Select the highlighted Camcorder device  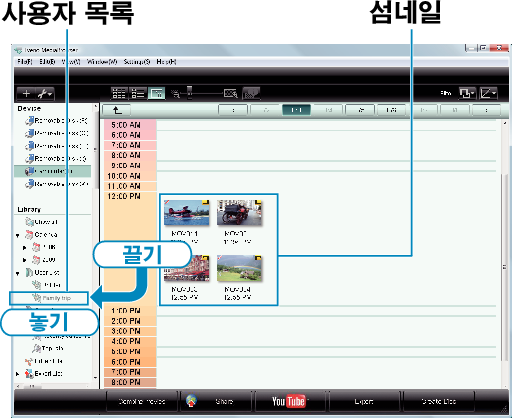point(52,171)
